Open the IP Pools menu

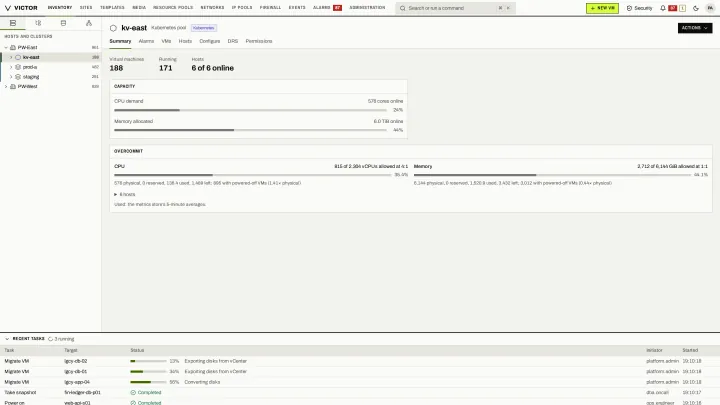[242, 8]
